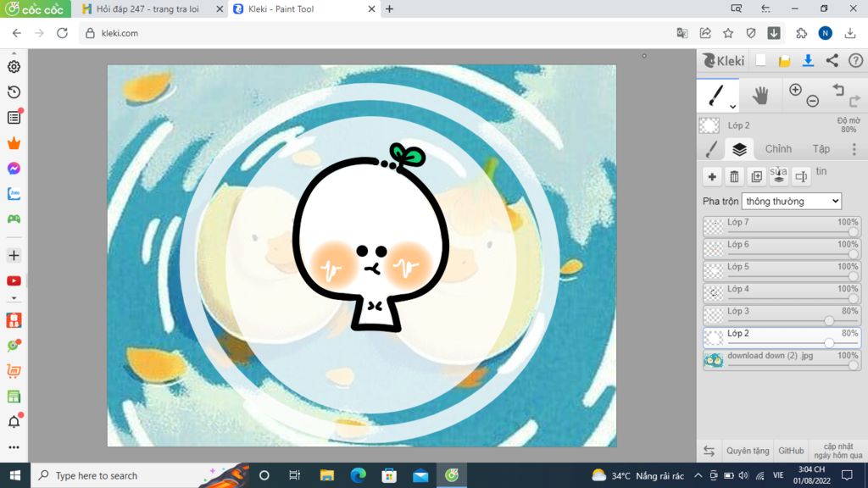
Task: Rename the selected layer
Action: pos(801,176)
